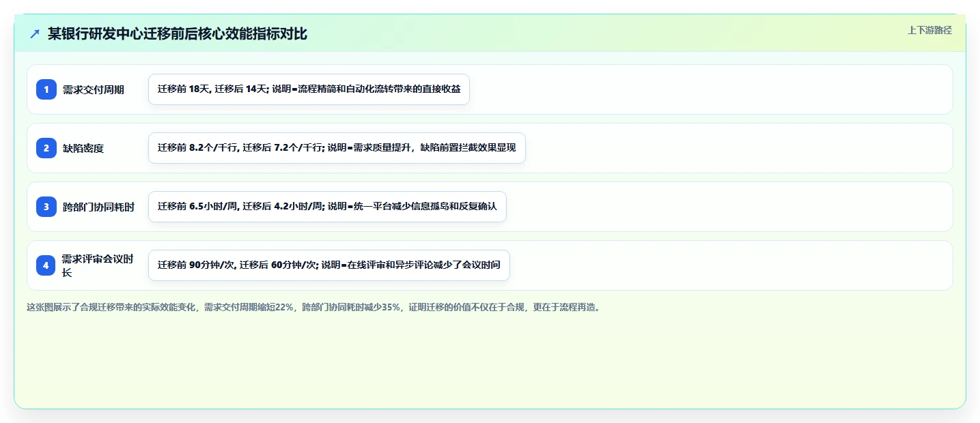Select the 需求交付周期 label
The width and height of the screenshot is (980, 423).
[94, 89]
